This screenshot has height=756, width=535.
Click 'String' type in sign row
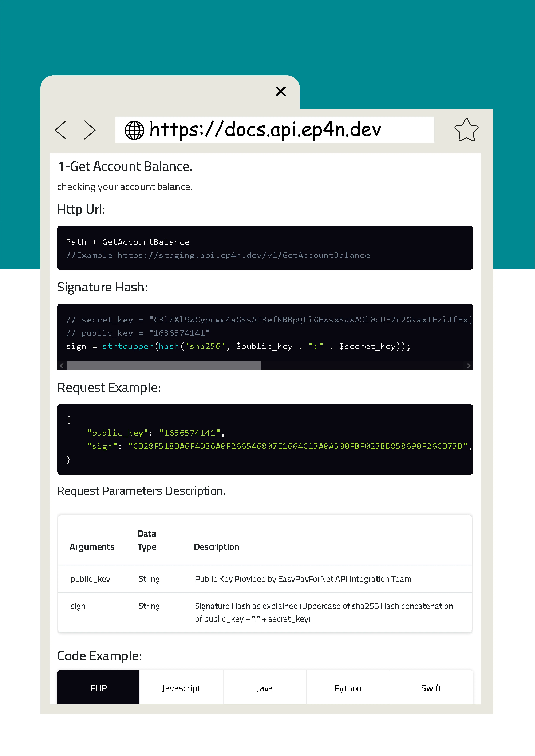pos(149,606)
